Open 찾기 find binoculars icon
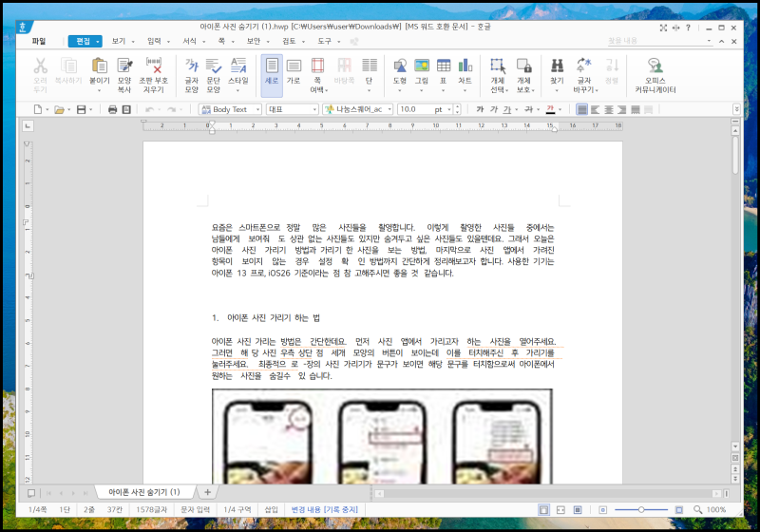 [557, 66]
